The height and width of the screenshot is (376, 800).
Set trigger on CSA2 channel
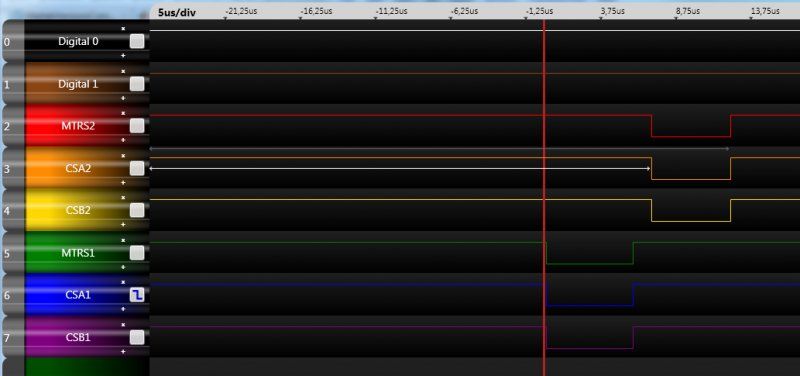[137, 168]
